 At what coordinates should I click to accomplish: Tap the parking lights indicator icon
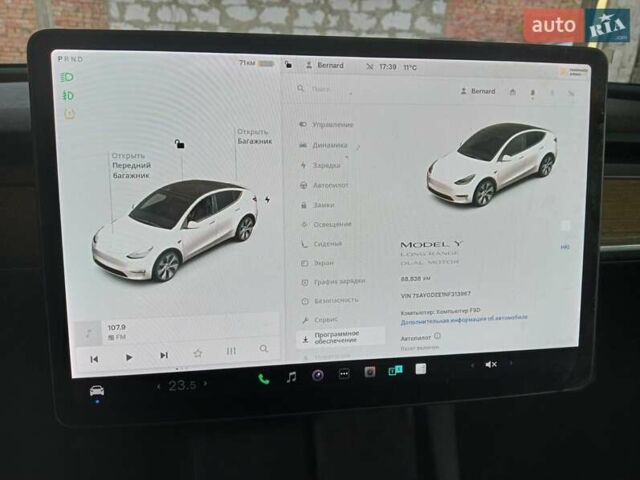pyautogui.click(x=68, y=96)
